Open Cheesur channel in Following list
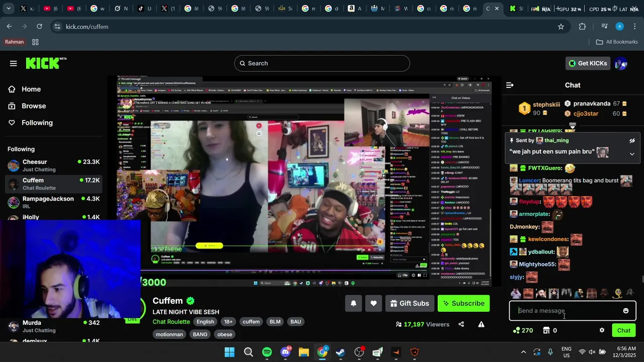Viewport: 644px width, 362px height. pyautogui.click(x=53, y=165)
